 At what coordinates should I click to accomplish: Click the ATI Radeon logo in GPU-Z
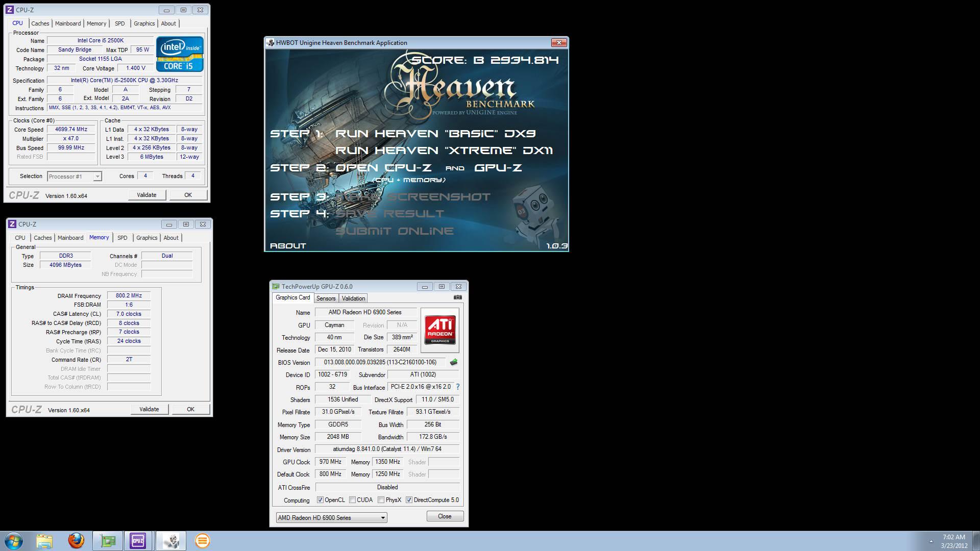coord(439,330)
